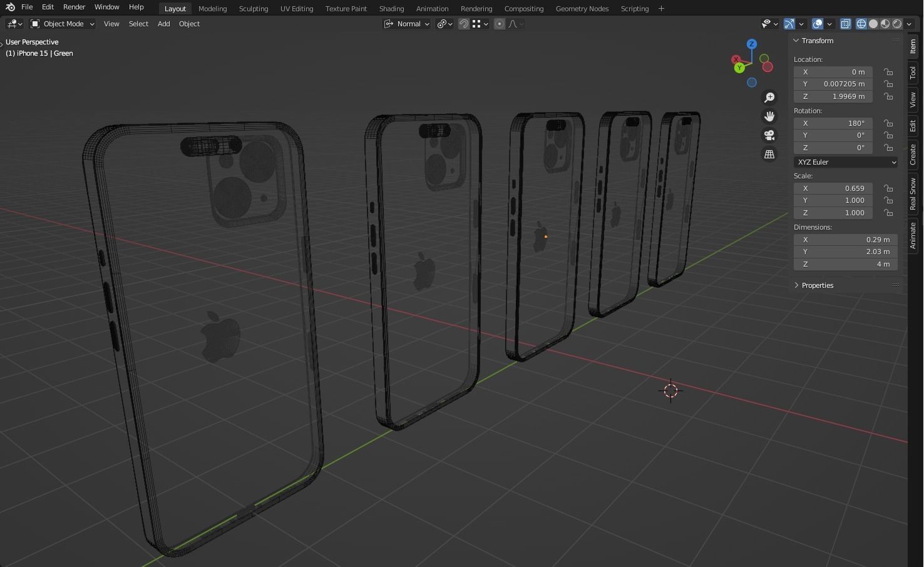This screenshot has height=567, width=924.
Task: Click the Properties panel drag grip dots
Action: coord(896,285)
